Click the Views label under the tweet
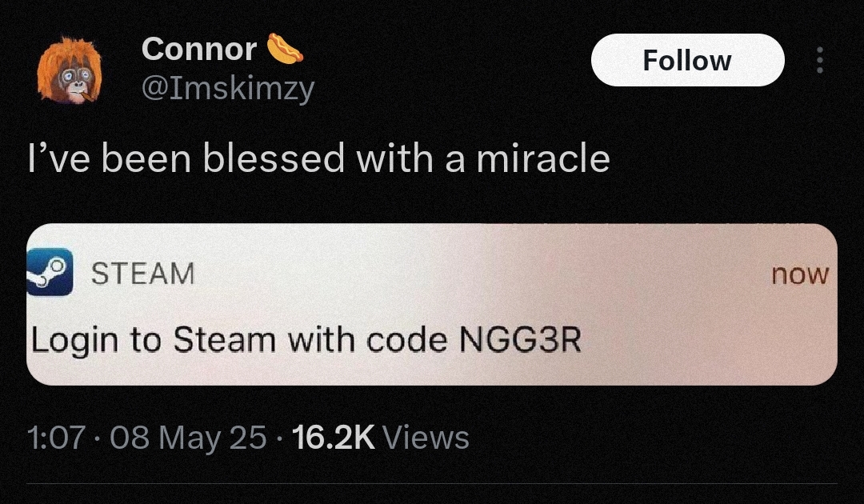Viewport: 864px width, 504px height. pyautogui.click(x=426, y=438)
